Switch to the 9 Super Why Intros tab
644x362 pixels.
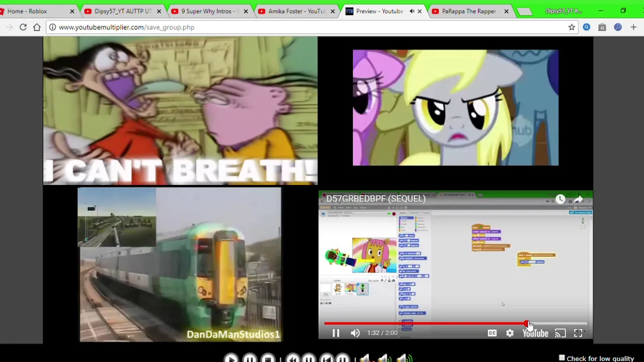coord(209,11)
